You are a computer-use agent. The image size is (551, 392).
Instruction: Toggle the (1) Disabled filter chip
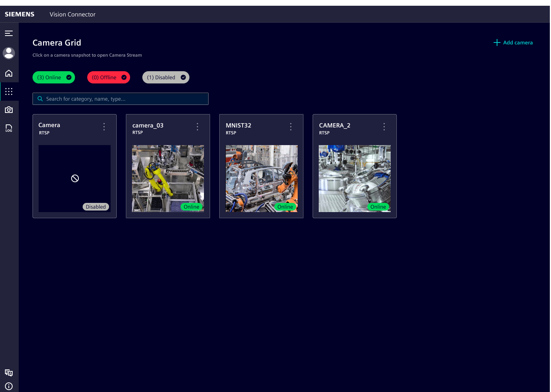coord(166,77)
